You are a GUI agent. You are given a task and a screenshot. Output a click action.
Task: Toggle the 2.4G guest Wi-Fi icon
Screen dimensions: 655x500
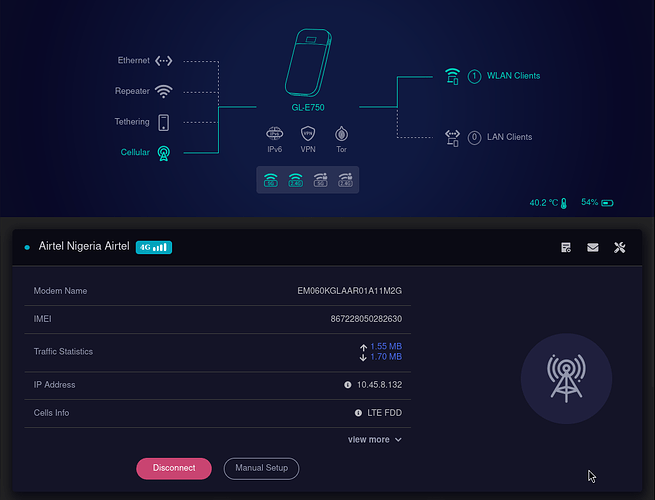tap(345, 180)
